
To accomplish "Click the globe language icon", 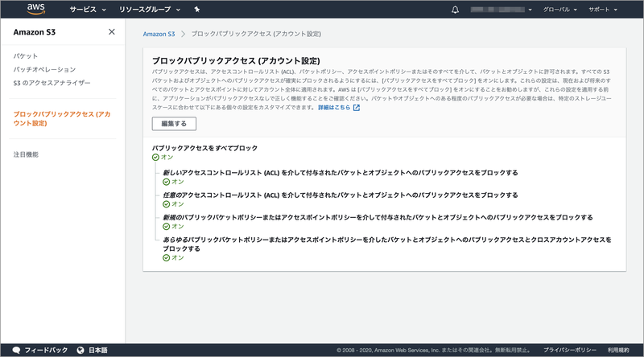I will (x=80, y=350).
